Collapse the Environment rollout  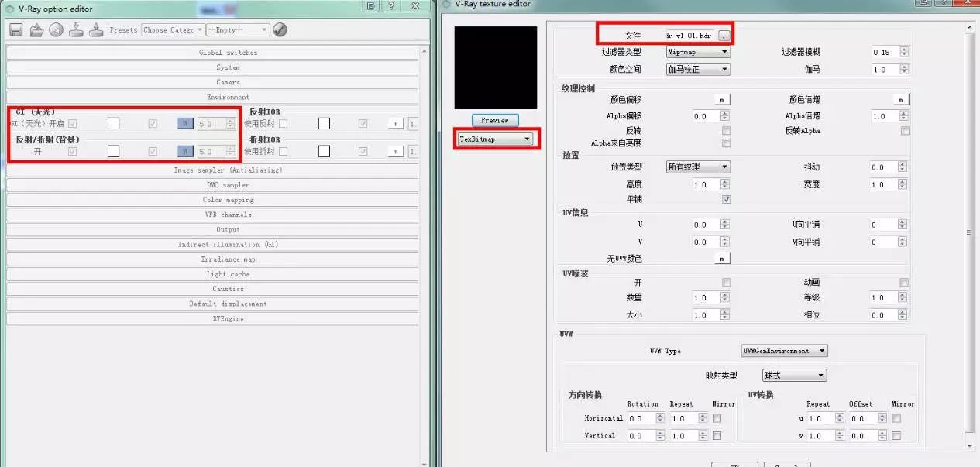(212, 98)
